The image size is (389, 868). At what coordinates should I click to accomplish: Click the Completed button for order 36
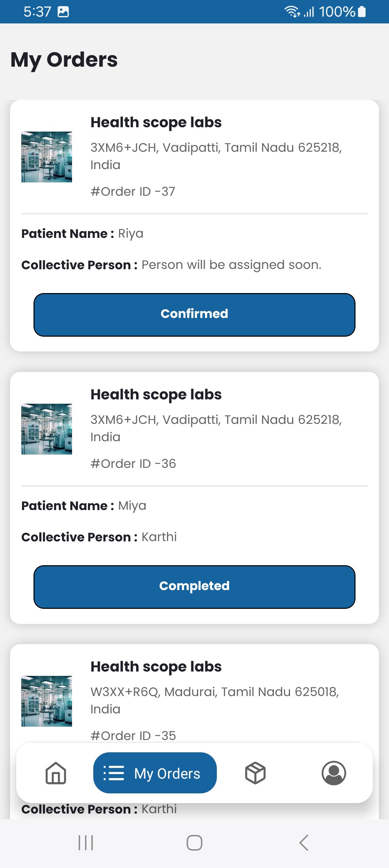(x=194, y=586)
